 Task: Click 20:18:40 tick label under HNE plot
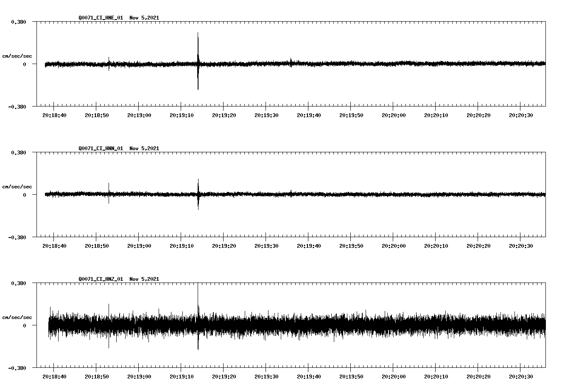[54, 115]
